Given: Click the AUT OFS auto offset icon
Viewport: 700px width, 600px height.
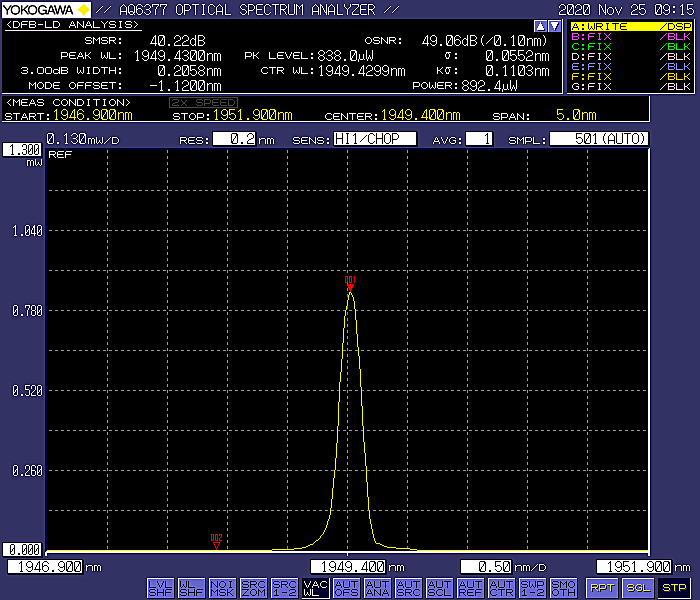Looking at the screenshot, I should 346,587.
